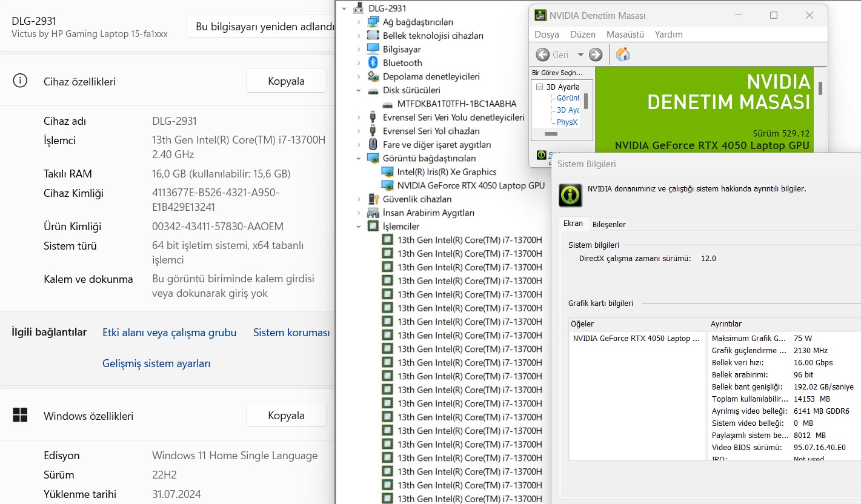Collapse the 3D Ayarları tree in NVIDIA panel
Image resolution: width=861 pixels, height=504 pixels.
pyautogui.click(x=540, y=87)
